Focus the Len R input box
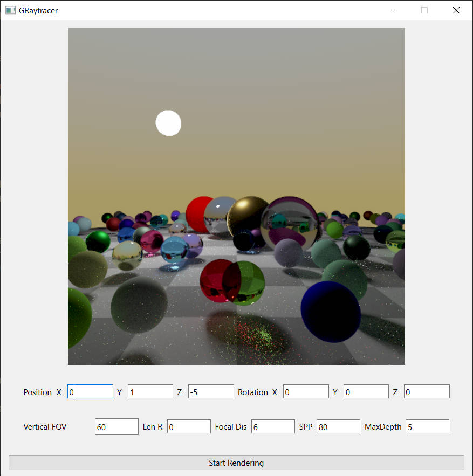This screenshot has width=473, height=476. click(x=189, y=427)
